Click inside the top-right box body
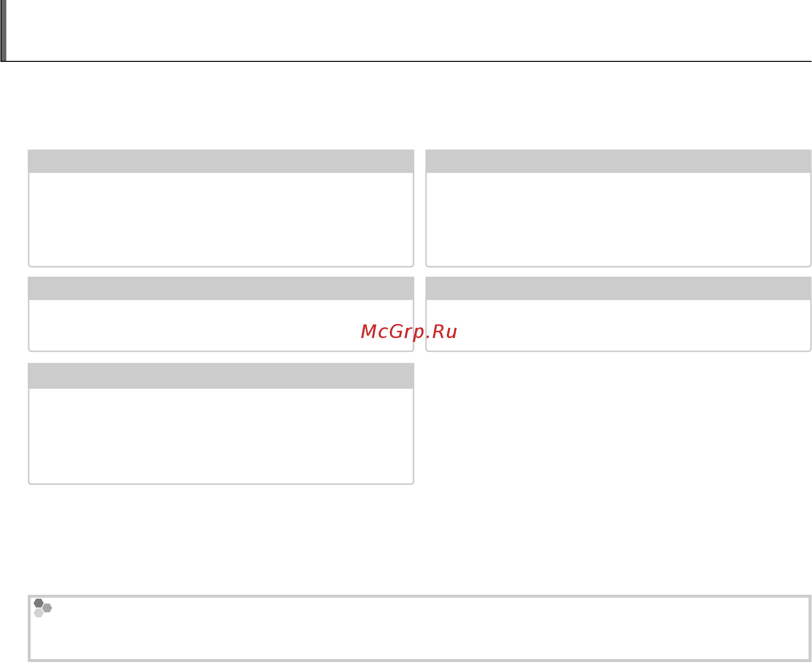This screenshot has width=812, height=662. (618, 219)
